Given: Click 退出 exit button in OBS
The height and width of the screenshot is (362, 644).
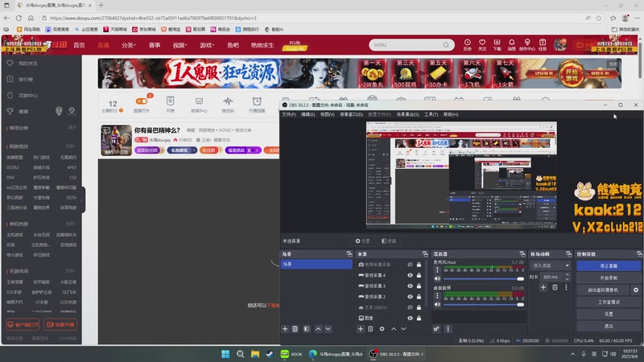Looking at the screenshot, I should pos(609,326).
